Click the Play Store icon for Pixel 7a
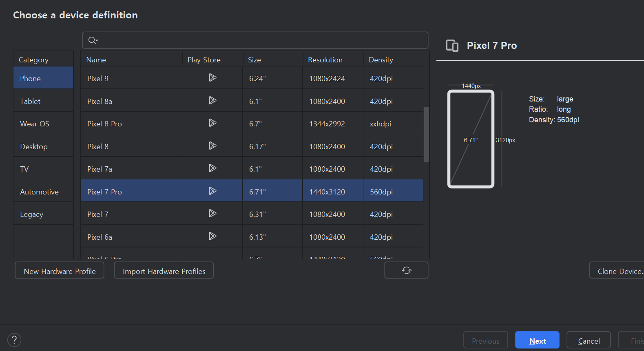 (x=212, y=168)
